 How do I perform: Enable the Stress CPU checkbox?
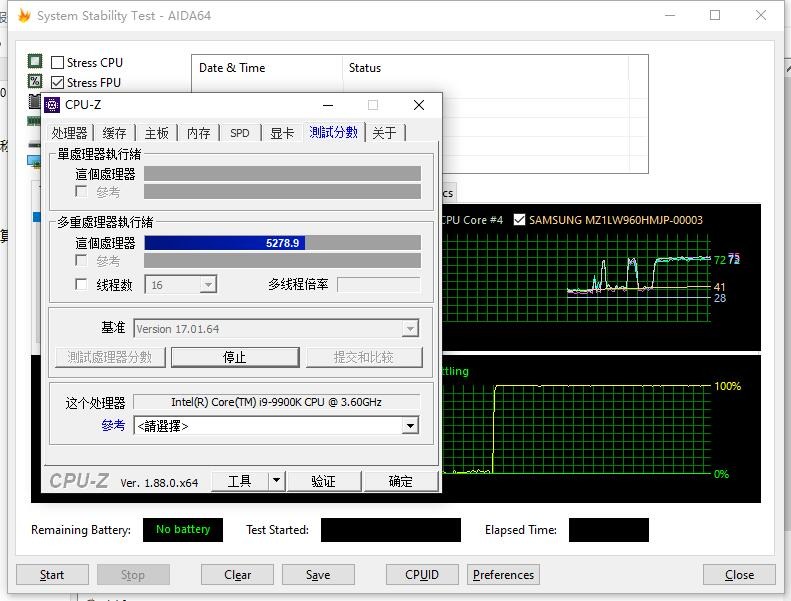pos(58,63)
